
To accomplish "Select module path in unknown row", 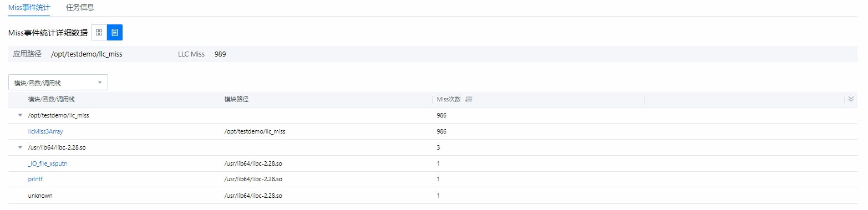I will pos(253,196).
